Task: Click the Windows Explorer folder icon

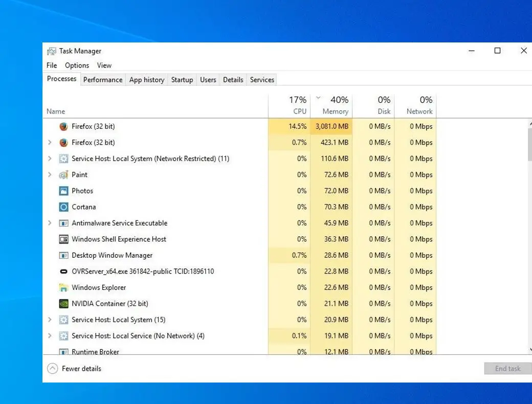Action: coord(63,287)
